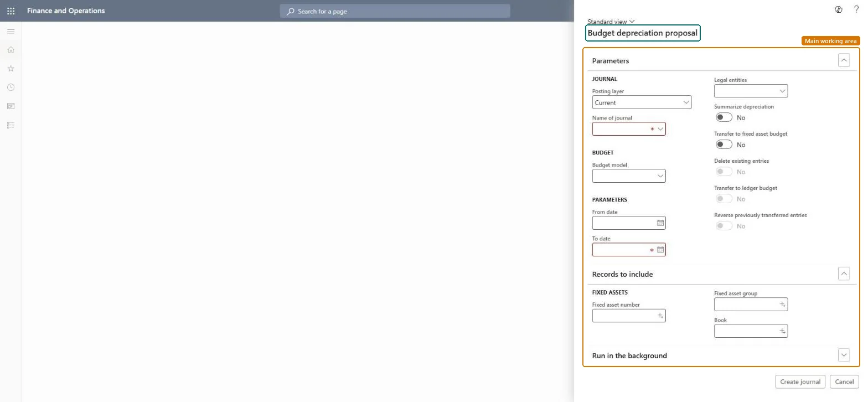Screen dimensions: 868x402
Task: Toggle Transfer to fixed asset budget switch
Action: [724, 145]
